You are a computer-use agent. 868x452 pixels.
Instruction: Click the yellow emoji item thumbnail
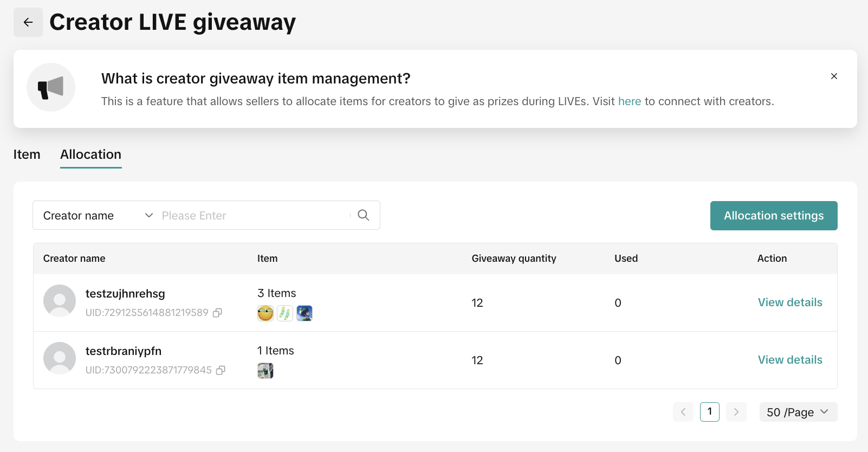[x=265, y=313]
